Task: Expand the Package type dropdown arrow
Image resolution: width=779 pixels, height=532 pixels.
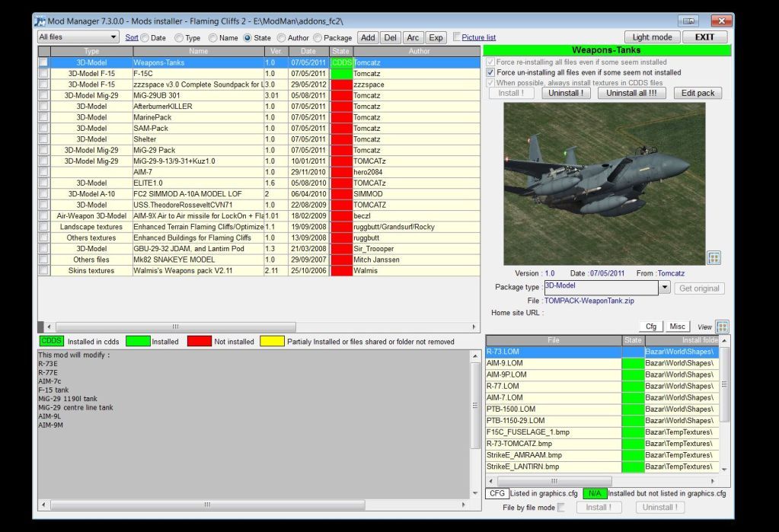Action: (x=664, y=288)
